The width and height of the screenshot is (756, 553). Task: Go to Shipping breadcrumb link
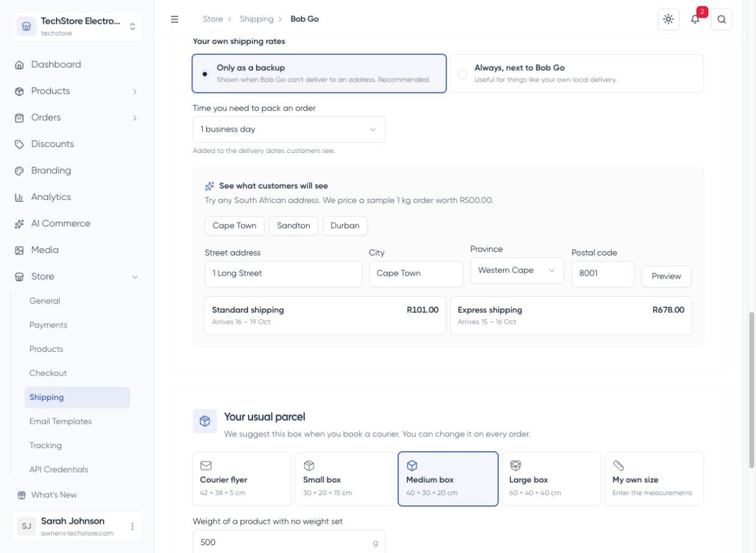pos(257,19)
